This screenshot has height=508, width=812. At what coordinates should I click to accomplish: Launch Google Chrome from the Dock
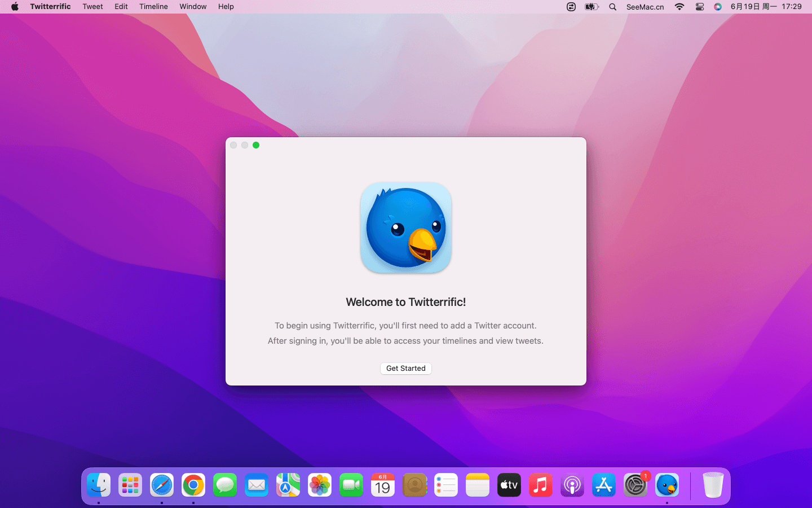pos(193,485)
